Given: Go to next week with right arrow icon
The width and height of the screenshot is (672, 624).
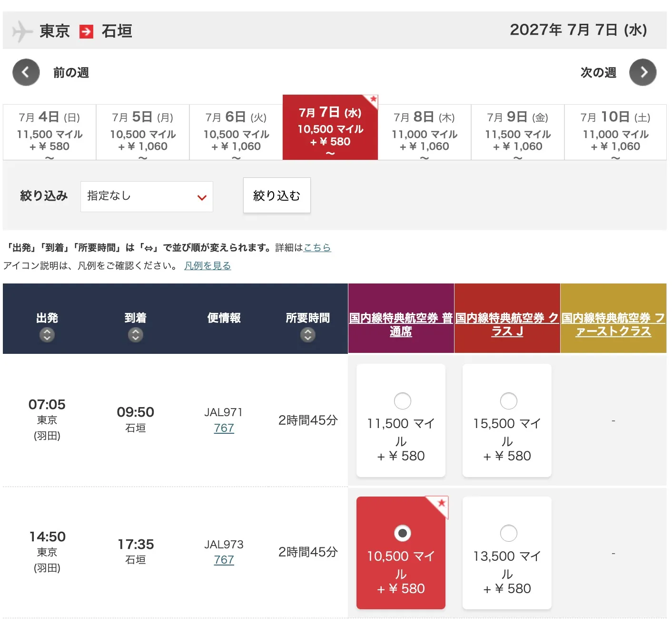Looking at the screenshot, I should click(x=642, y=72).
